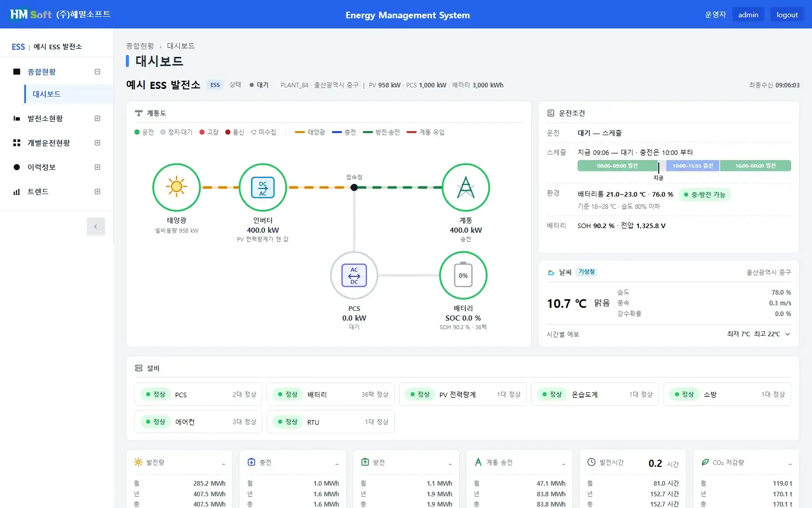Click the admin button in header
The height and width of the screenshot is (508, 812).
(748, 15)
